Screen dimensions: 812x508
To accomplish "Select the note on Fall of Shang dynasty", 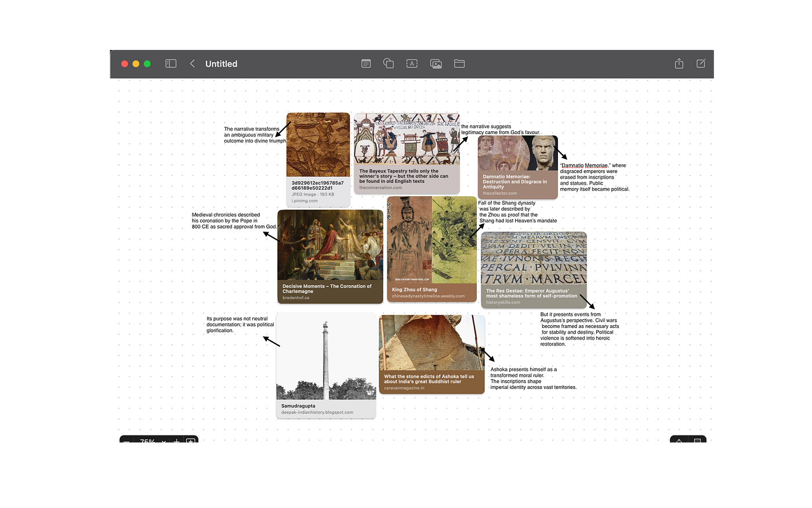I will tap(517, 212).
